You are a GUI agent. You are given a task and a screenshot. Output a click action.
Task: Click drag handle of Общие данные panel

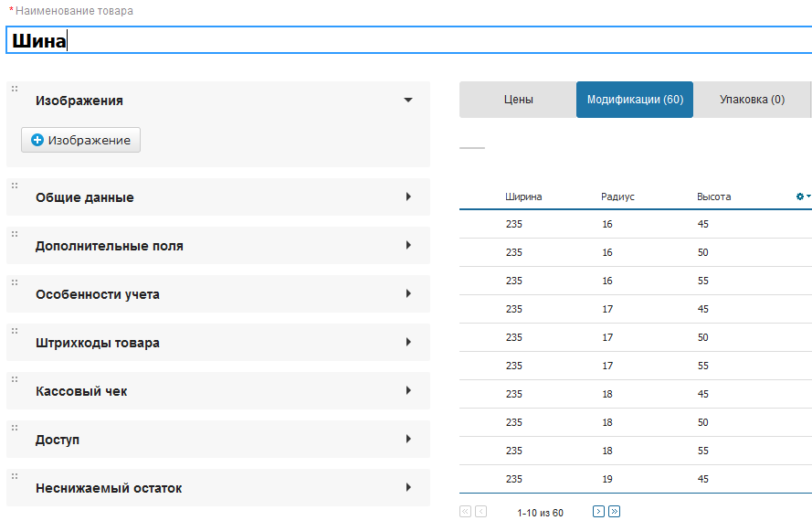[15, 186]
